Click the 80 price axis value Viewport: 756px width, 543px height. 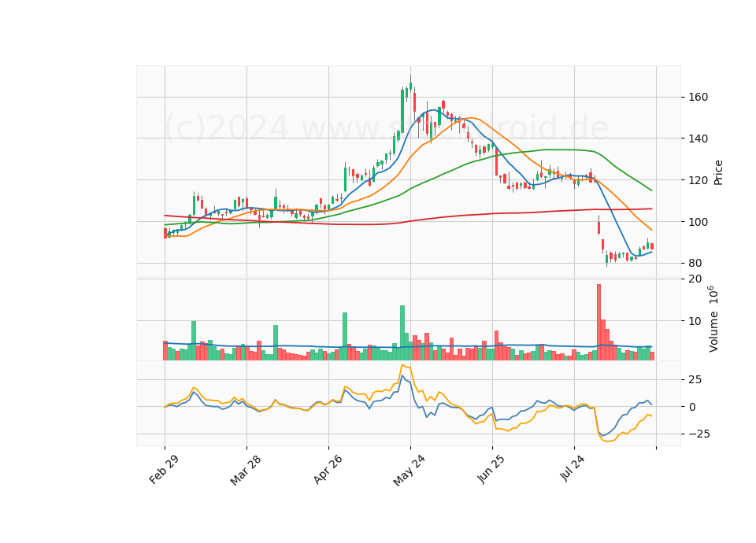point(695,264)
